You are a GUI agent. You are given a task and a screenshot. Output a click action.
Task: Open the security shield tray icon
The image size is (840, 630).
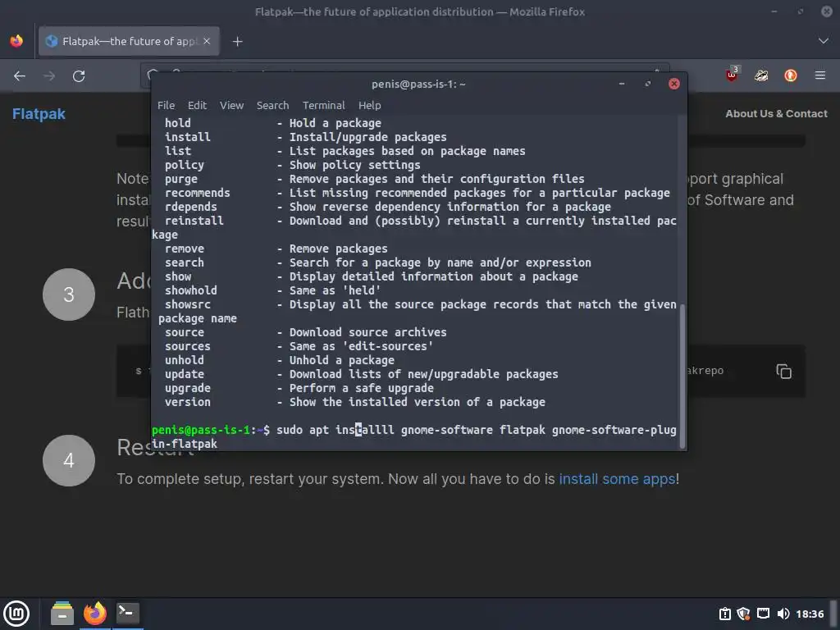tap(743, 614)
